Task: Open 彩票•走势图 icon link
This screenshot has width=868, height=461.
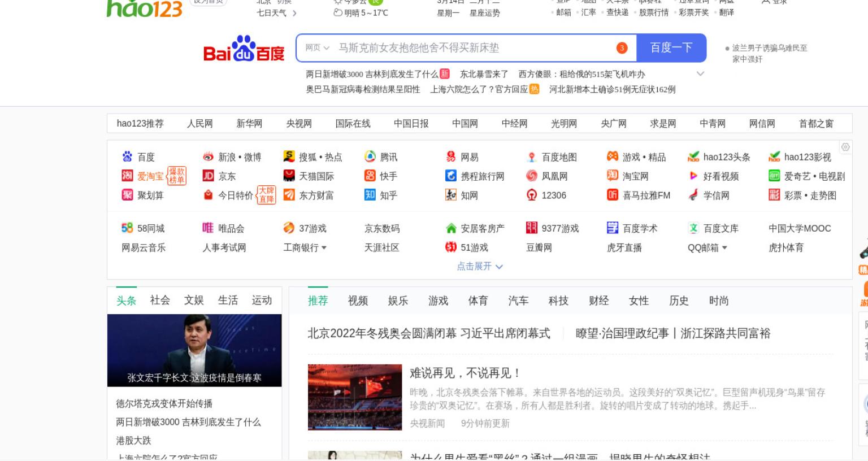Action: tap(774, 195)
